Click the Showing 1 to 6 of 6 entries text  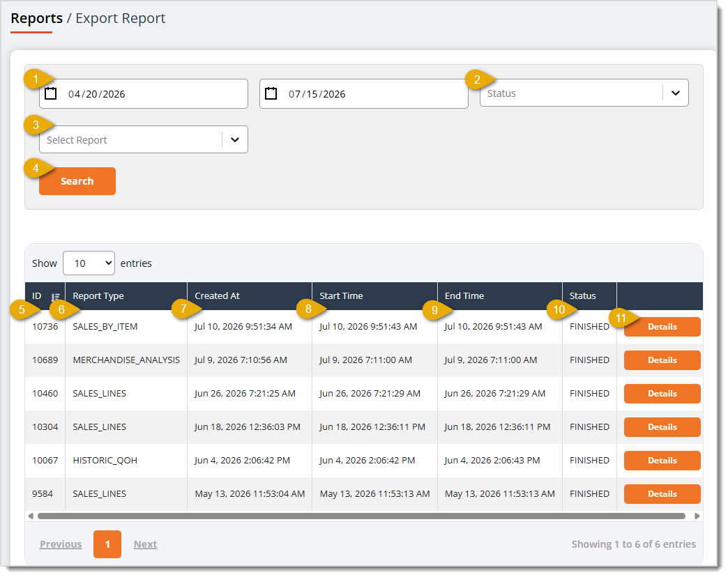point(634,544)
